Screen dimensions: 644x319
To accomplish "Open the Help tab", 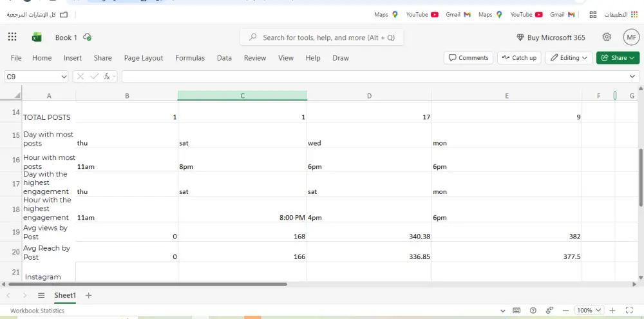I will (313, 58).
